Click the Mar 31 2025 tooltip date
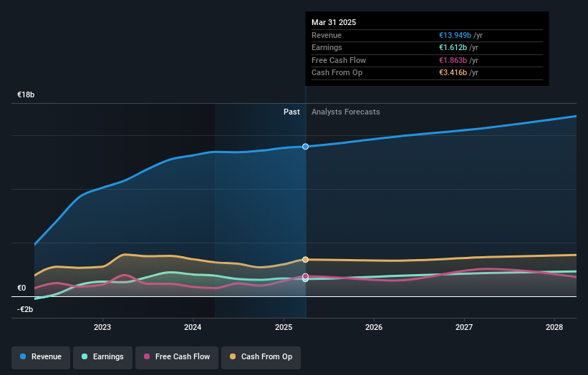This screenshot has height=375, width=588. (334, 22)
